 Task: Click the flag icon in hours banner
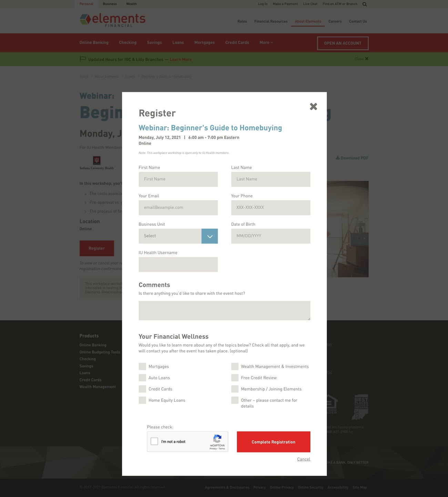click(83, 59)
